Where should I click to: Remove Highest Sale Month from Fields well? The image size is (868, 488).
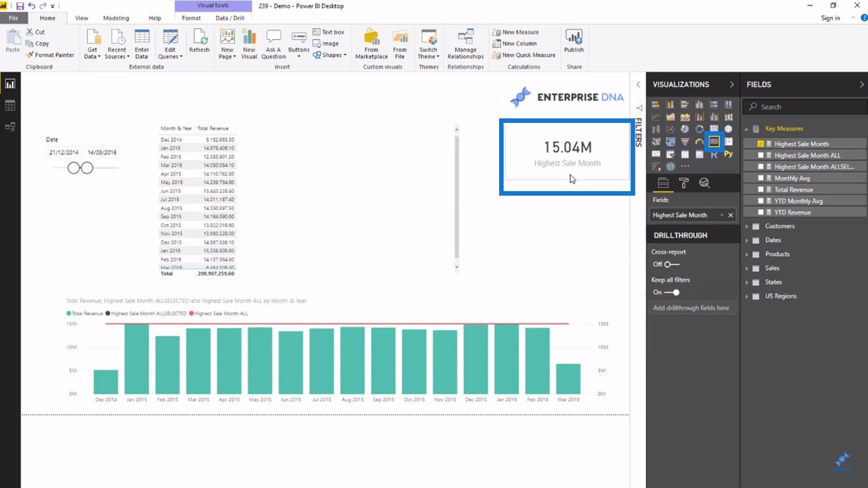click(x=731, y=215)
